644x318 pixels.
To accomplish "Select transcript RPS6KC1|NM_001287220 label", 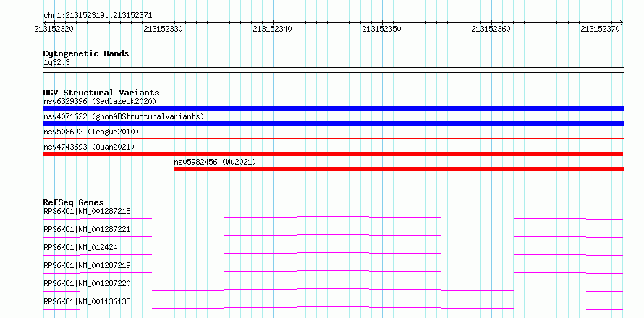I will point(87,283).
